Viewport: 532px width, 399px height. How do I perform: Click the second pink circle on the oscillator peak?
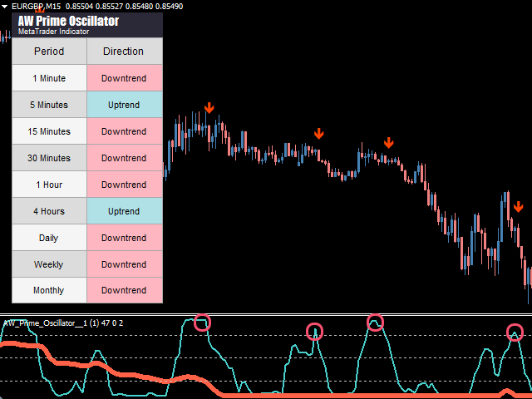(x=314, y=332)
